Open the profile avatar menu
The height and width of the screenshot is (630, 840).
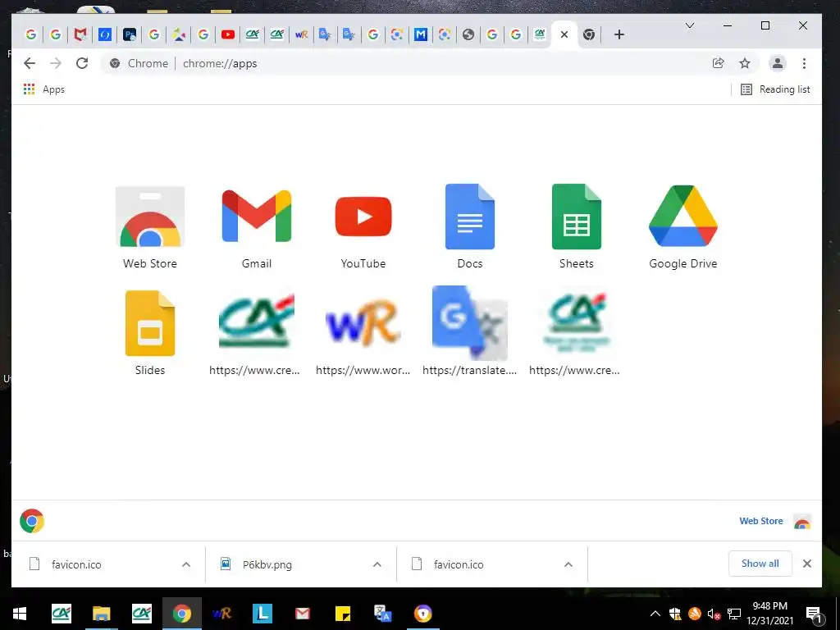pos(778,63)
